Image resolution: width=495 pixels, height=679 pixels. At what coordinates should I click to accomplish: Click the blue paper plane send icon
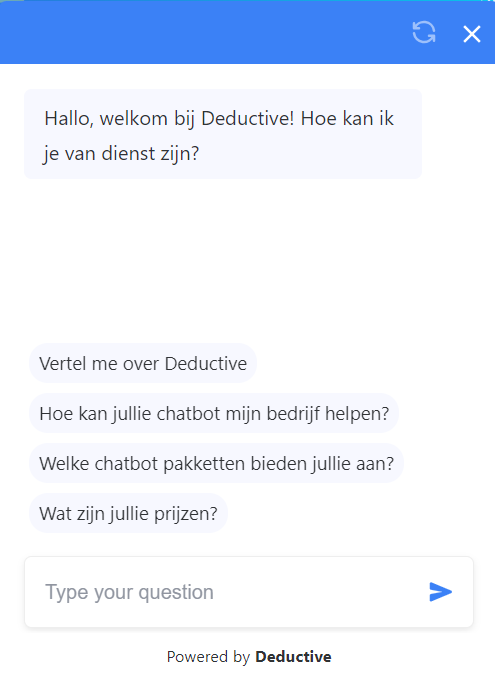[440, 592]
